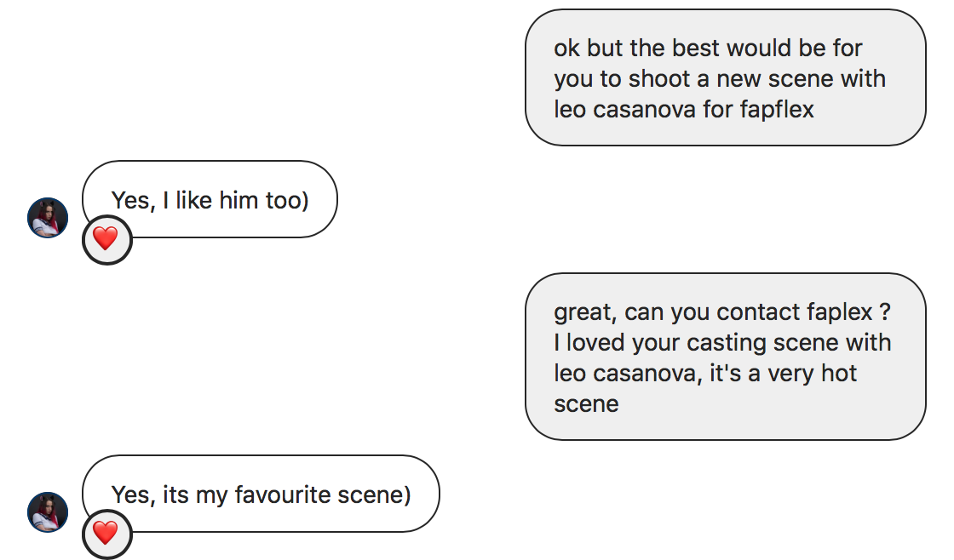This screenshot has height=560, width=954.
Task: Click the text line 'you to shoot a new scene with'
Action: tap(720, 79)
